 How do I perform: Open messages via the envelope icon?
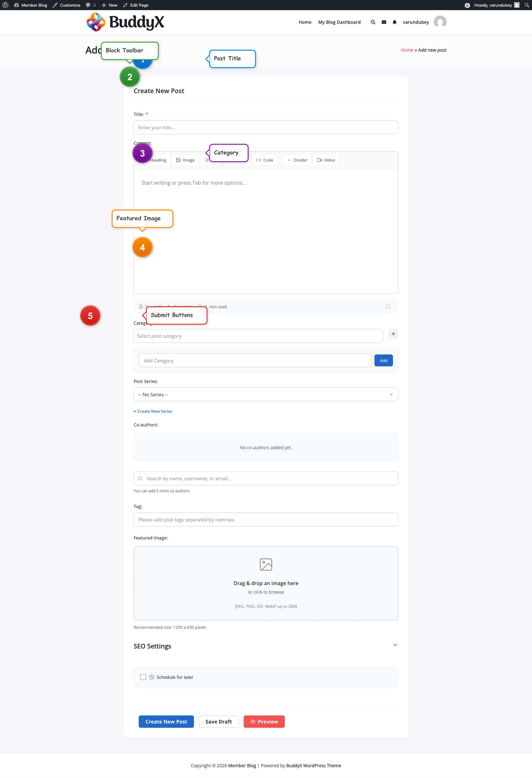pyautogui.click(x=384, y=22)
